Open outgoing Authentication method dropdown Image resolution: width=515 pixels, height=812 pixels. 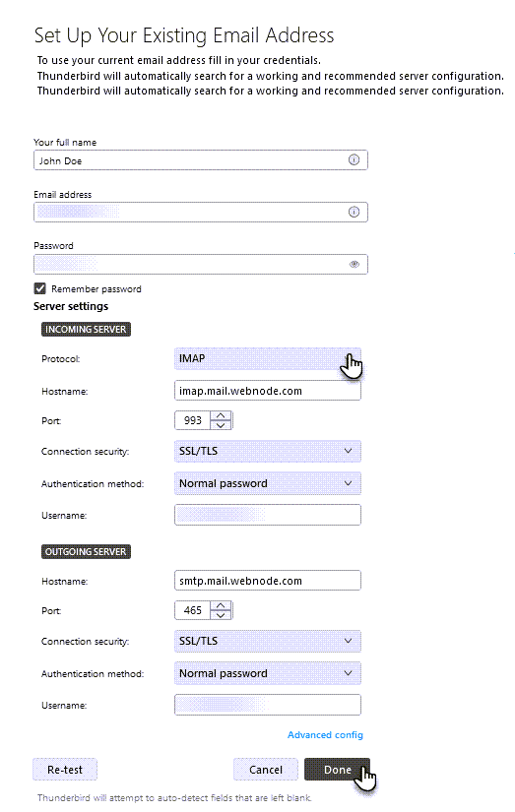coord(267,673)
